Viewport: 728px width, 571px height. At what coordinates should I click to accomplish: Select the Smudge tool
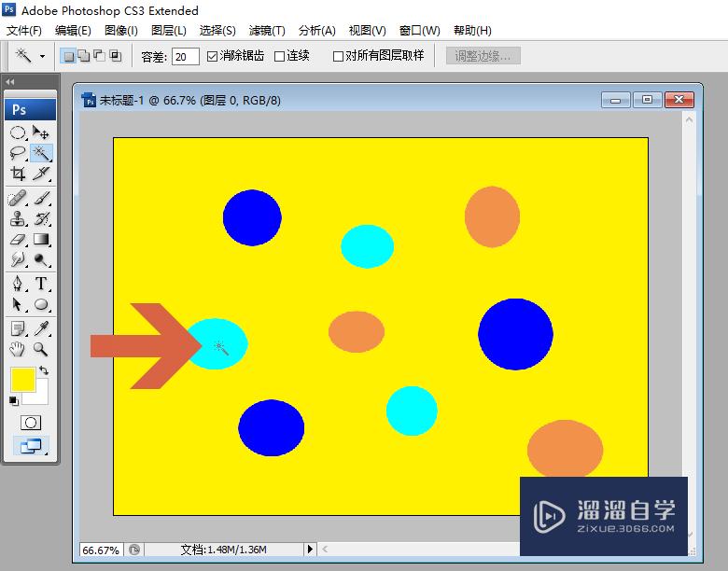[x=18, y=259]
